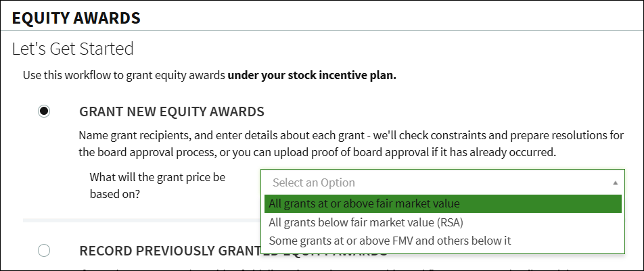Select the Record Previously Granted radio button
Image resolution: width=644 pixels, height=271 pixels.
coord(44,250)
